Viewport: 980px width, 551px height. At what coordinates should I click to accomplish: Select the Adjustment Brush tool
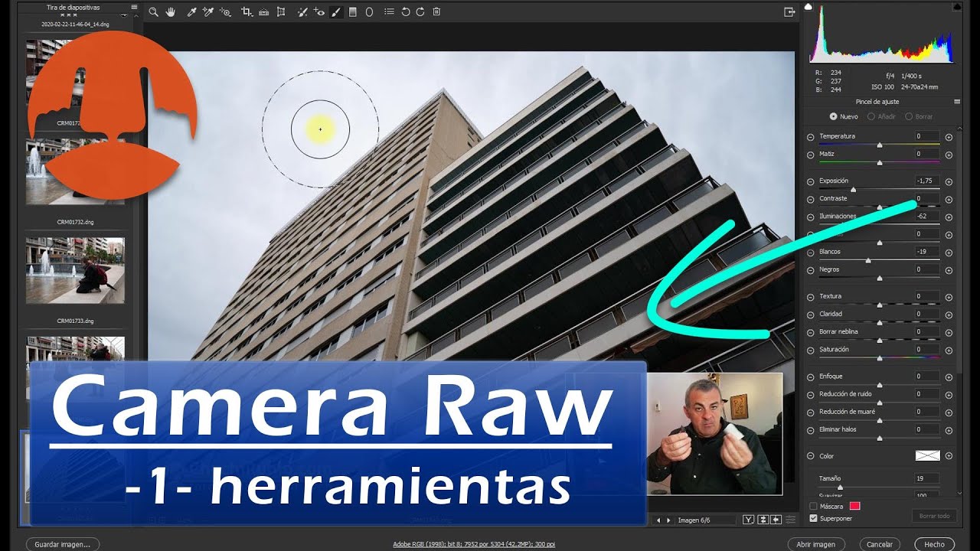pyautogui.click(x=336, y=11)
